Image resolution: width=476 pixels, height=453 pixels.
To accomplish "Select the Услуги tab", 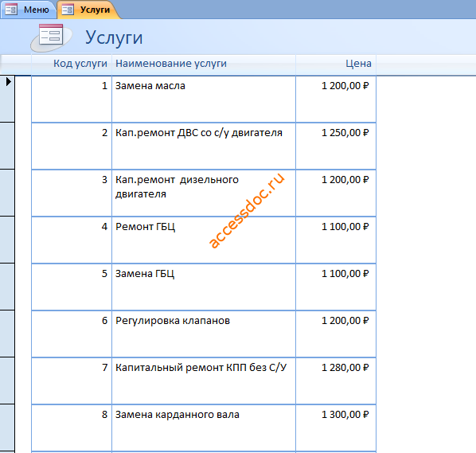I will 88,10.
